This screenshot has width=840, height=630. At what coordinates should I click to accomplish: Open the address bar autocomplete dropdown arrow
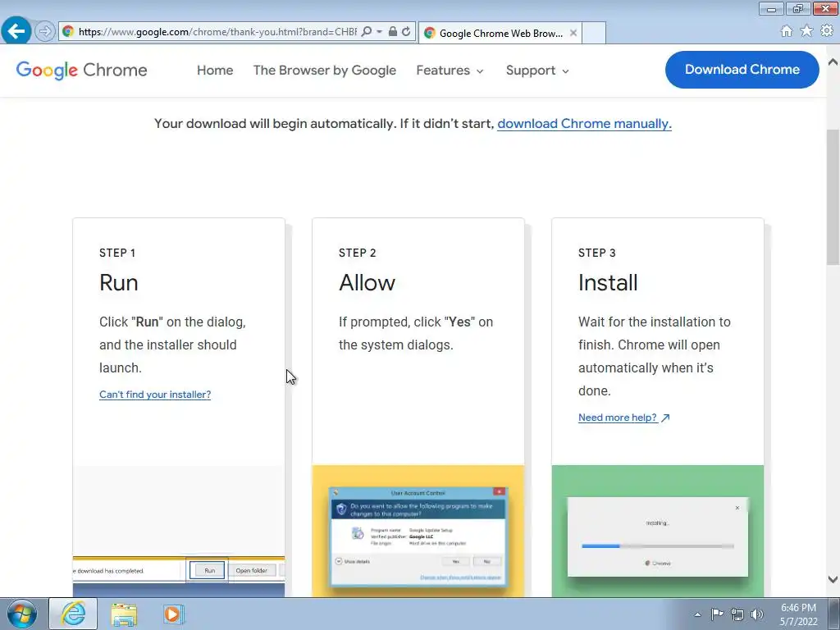pyautogui.click(x=379, y=32)
